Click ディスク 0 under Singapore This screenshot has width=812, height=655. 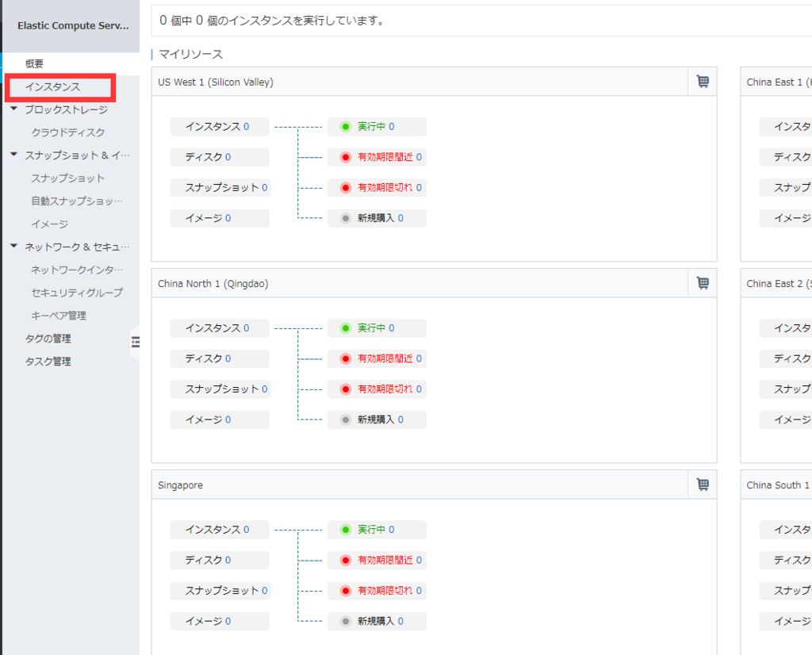pyautogui.click(x=220, y=560)
